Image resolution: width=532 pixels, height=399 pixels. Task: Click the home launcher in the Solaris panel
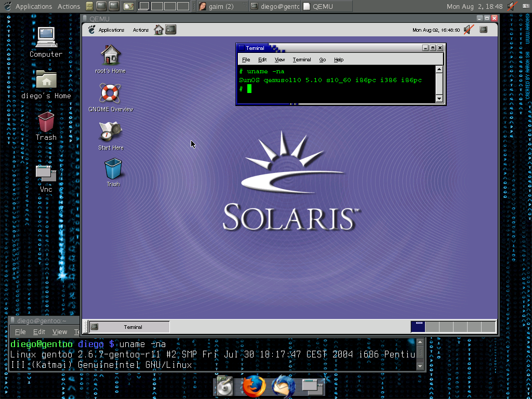(158, 30)
